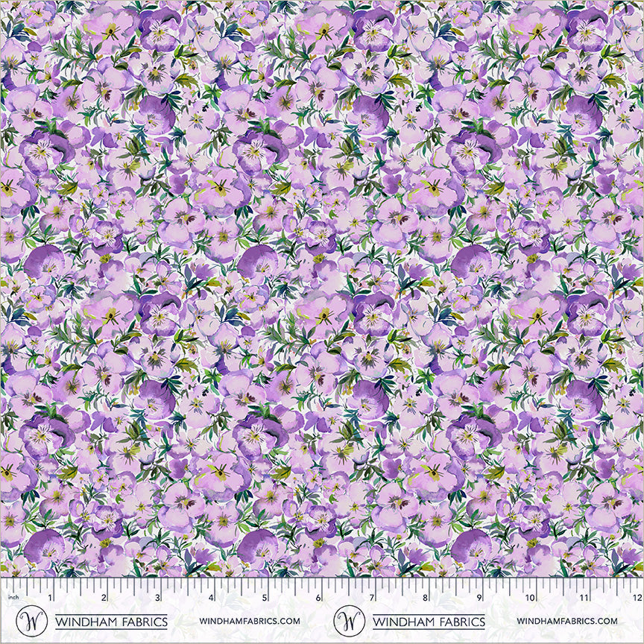Select the left WINDHAM FABRICS brand name

click(x=112, y=621)
